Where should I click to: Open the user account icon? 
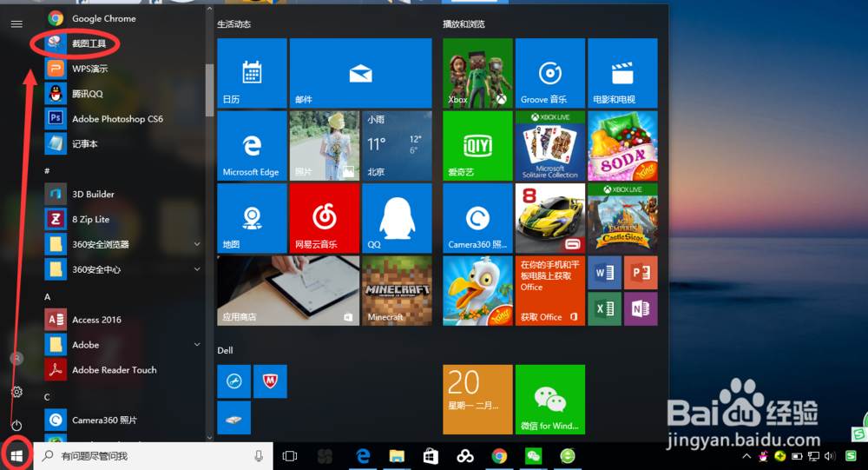(16, 359)
